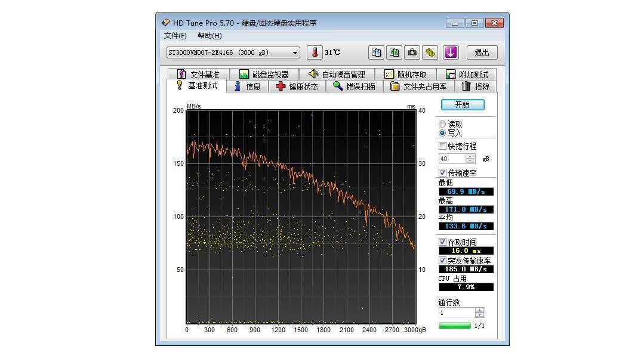644x359 pixels.
Task: Uncheck the 传输速率 transfer rate checkbox
Action: (442, 173)
